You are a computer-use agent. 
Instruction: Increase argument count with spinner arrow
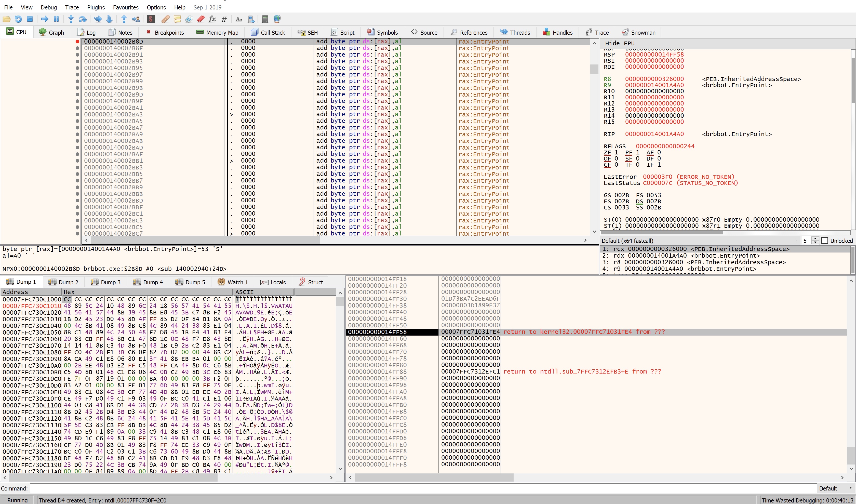pyautogui.click(x=815, y=238)
